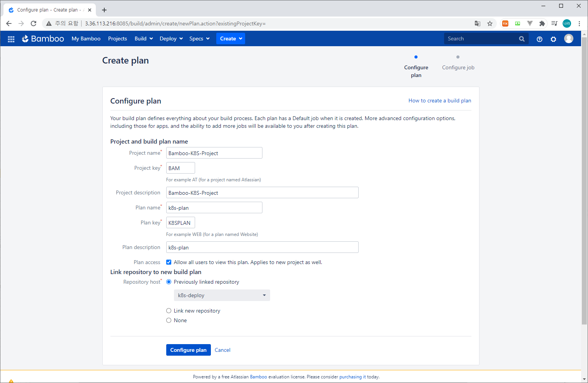
Task: Select the Configure job step
Action: click(x=458, y=63)
